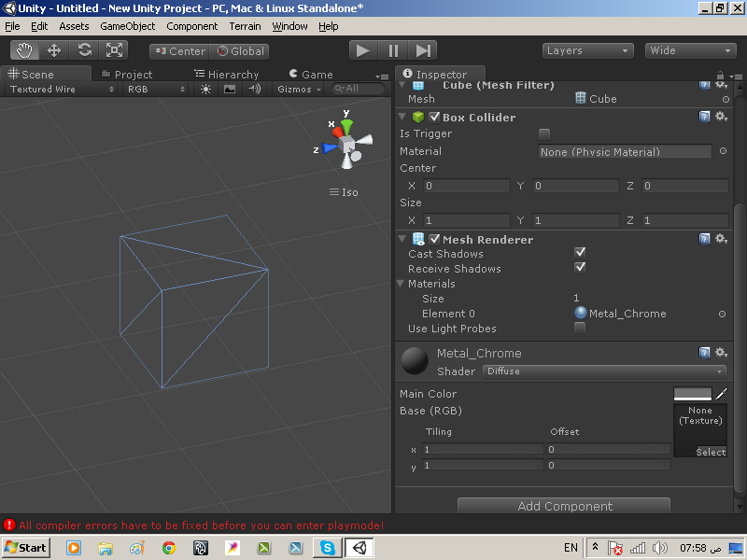Select the Rotate tool
747x560 pixels.
84,50
